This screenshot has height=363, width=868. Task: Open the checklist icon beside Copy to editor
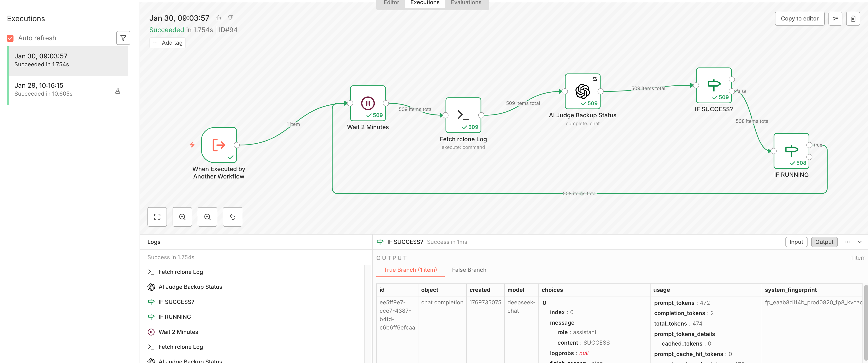tap(835, 19)
